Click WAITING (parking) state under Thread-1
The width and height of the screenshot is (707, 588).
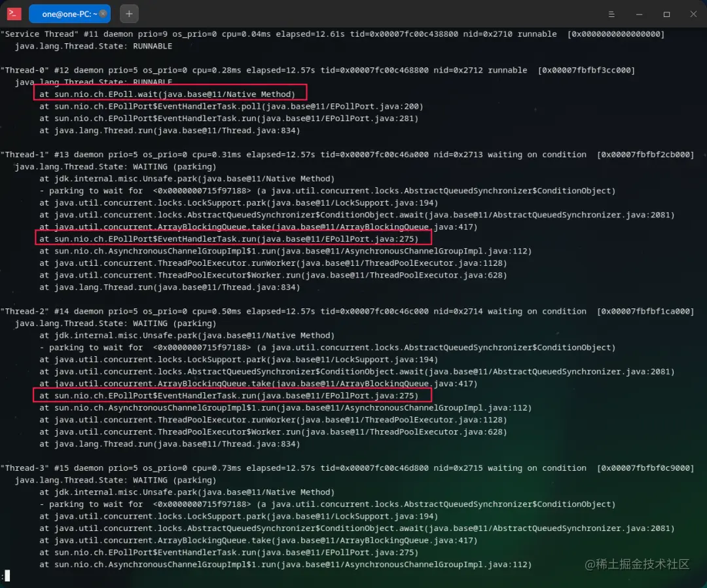click(115, 166)
